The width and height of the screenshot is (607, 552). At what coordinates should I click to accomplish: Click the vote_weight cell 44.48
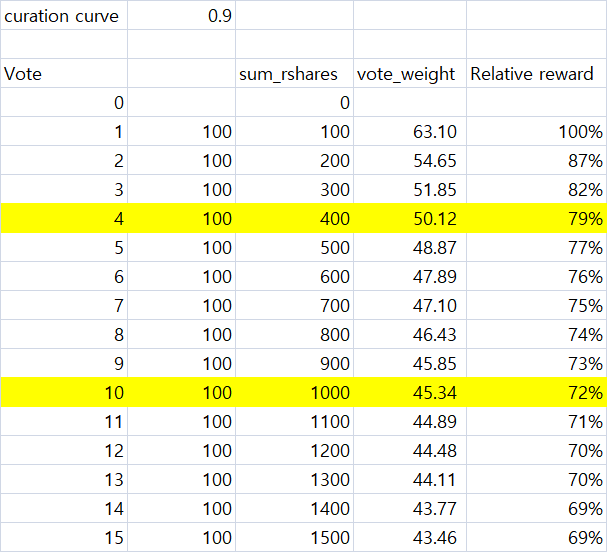[x=410, y=451]
